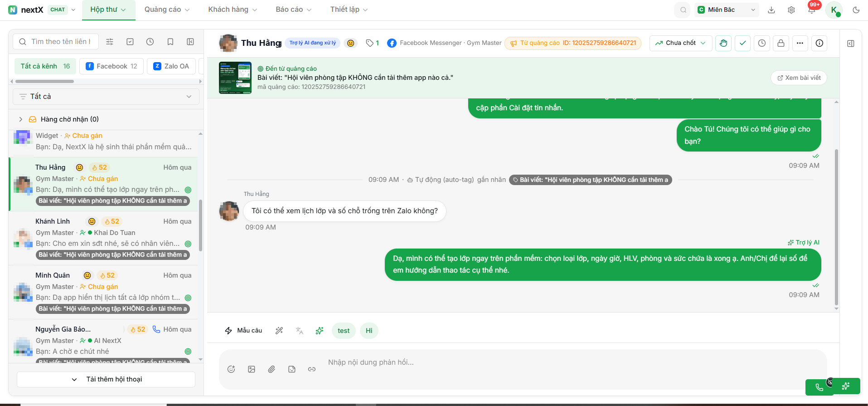The image size is (868, 406).
Task: Click the green AI sparkle suggestion icon
Action: tap(320, 331)
